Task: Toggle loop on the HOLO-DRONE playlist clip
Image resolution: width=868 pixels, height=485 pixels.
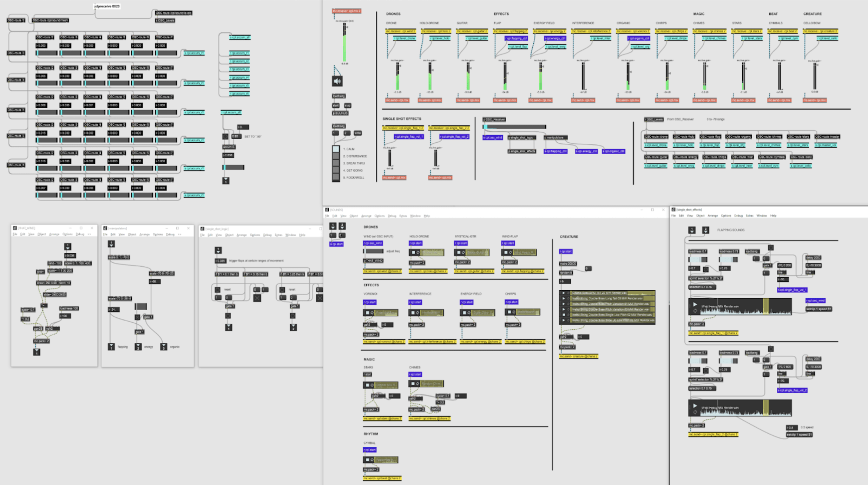Action: point(418,252)
